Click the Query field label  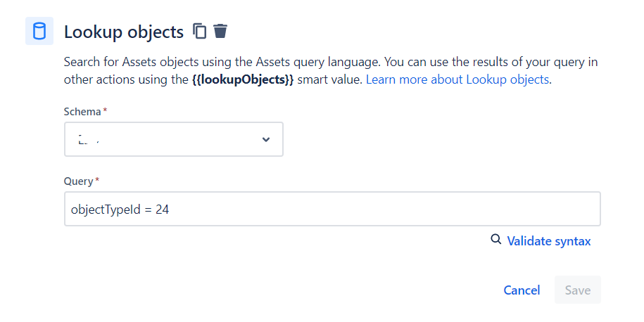tap(78, 181)
